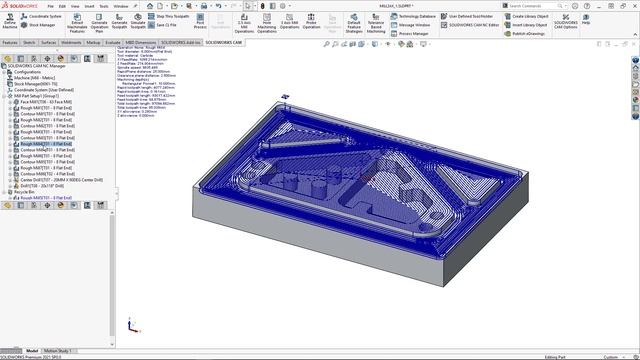The image size is (640, 360).
Task: Expand the Center Drill1 operation node
Action: tap(10, 180)
